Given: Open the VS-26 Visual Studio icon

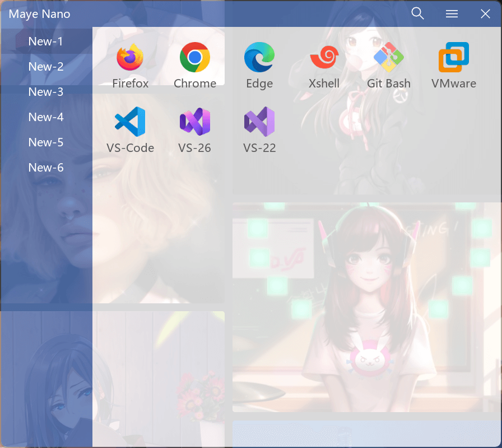Looking at the screenshot, I should click(195, 122).
